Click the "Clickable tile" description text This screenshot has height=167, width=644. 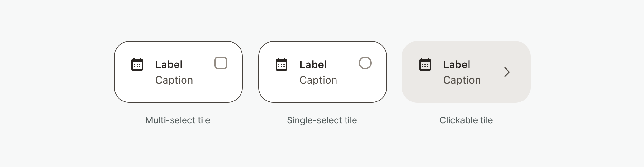(466, 120)
